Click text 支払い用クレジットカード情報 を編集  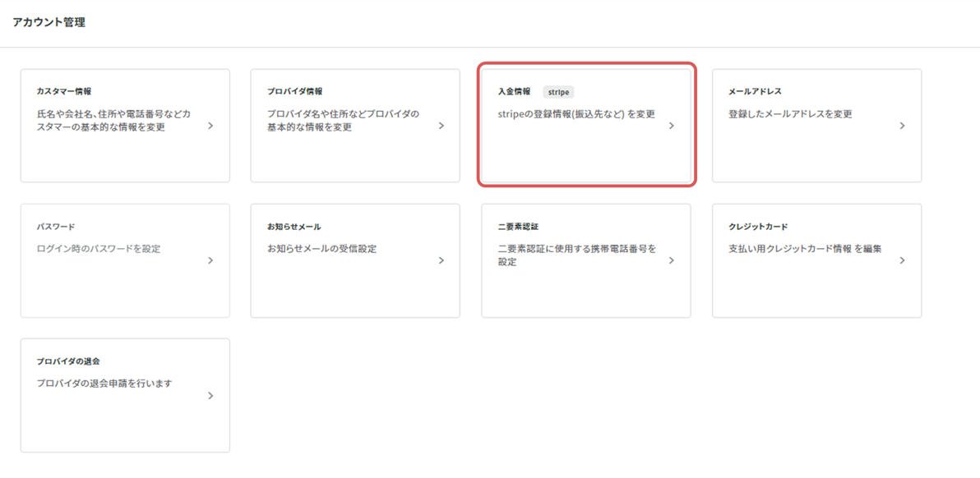pyautogui.click(x=805, y=248)
